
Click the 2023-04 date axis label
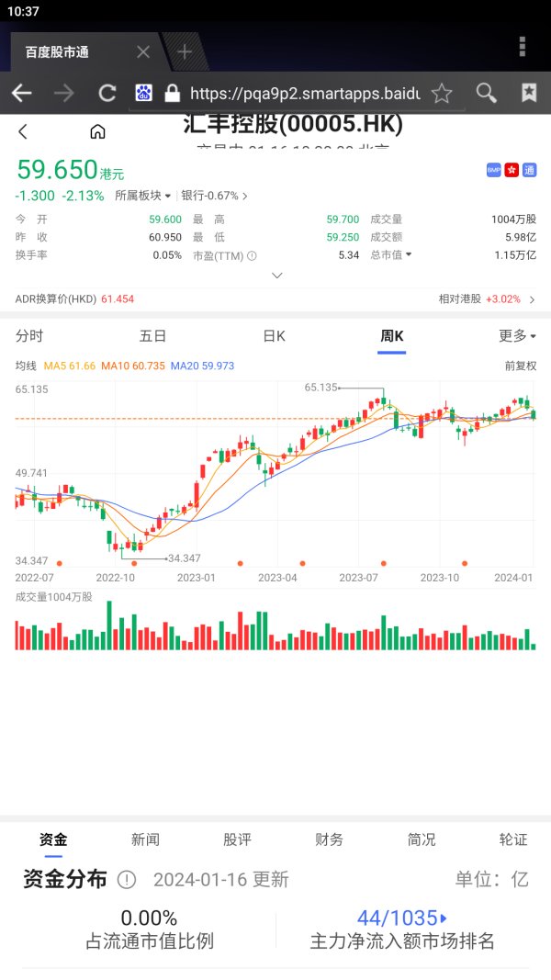pos(277,578)
